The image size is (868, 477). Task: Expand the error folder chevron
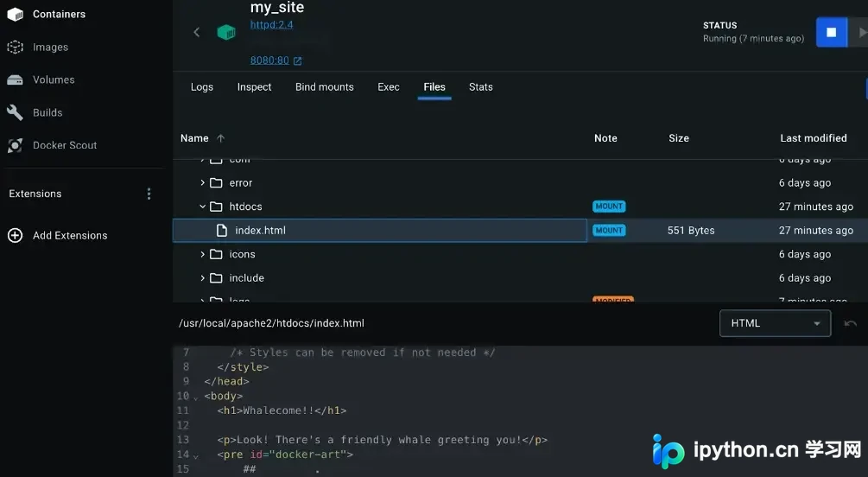pyautogui.click(x=203, y=183)
